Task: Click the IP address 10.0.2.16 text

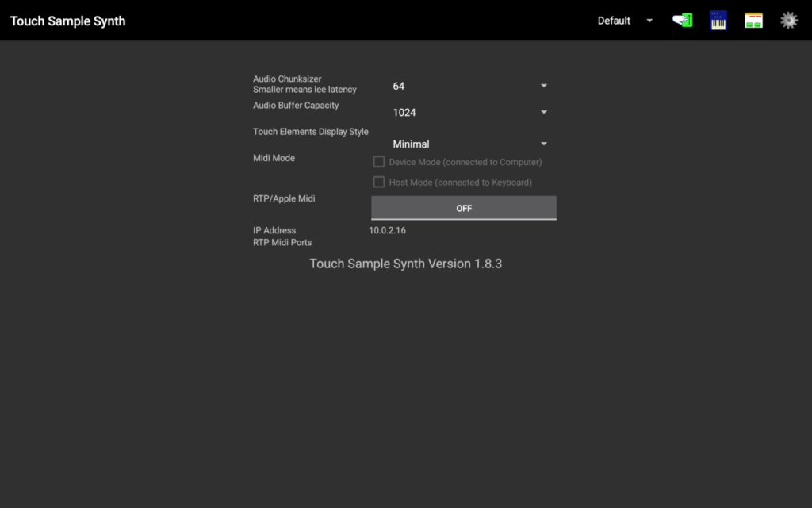Action: (x=388, y=230)
